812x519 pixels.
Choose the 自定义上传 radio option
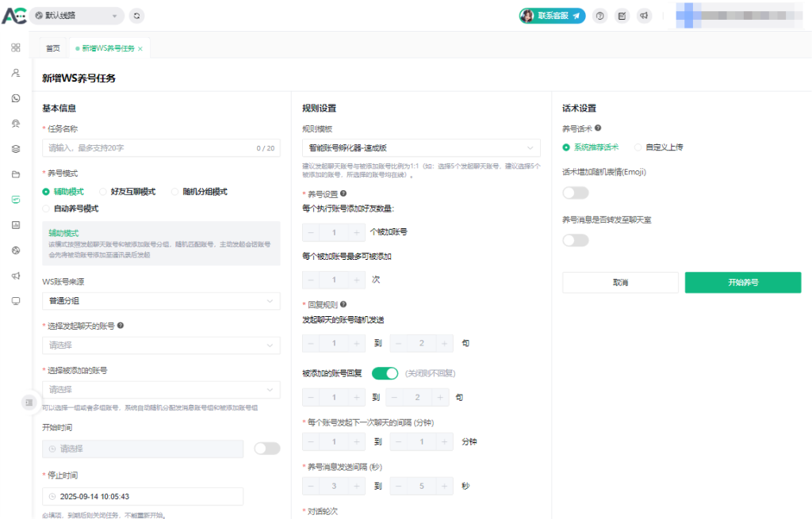point(638,147)
